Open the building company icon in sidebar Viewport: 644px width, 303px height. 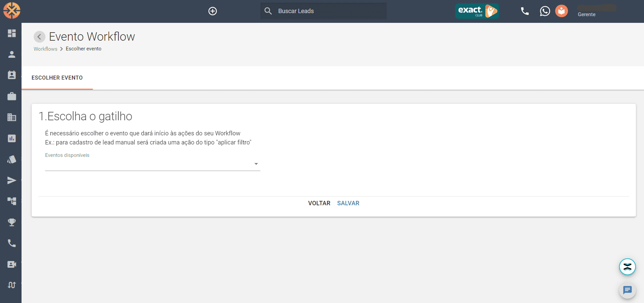[12, 117]
